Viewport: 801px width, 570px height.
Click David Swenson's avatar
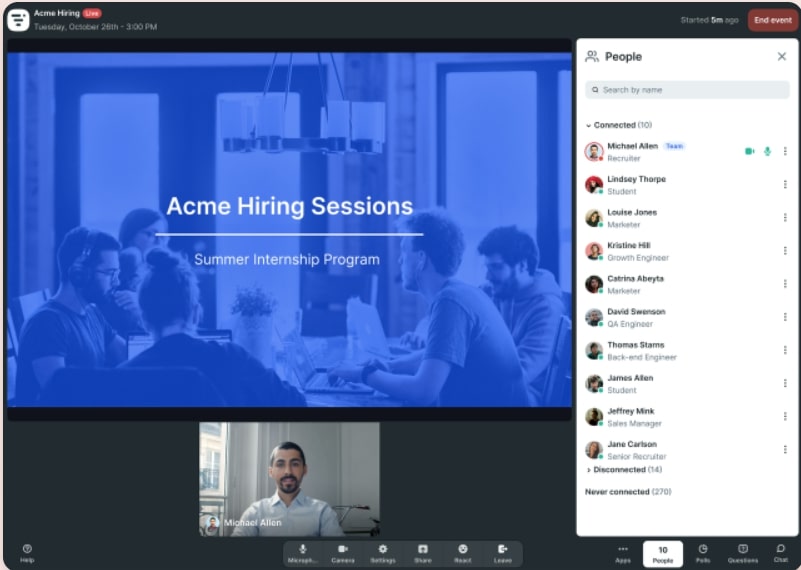(594, 318)
